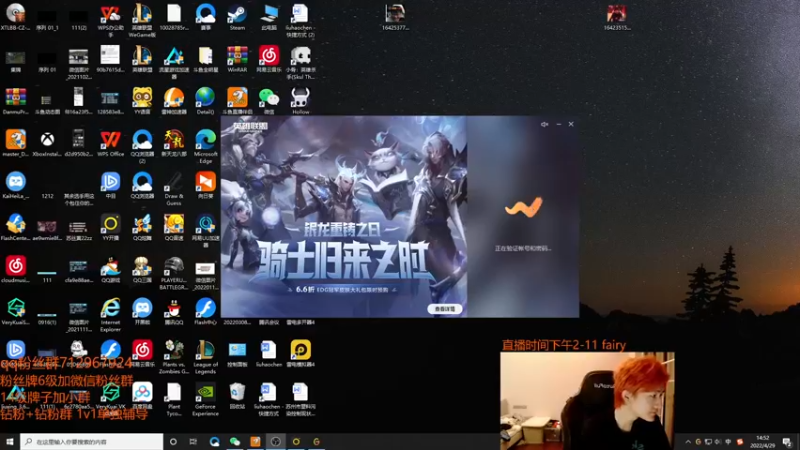Launch GeForce Experience from desktop

point(205,399)
